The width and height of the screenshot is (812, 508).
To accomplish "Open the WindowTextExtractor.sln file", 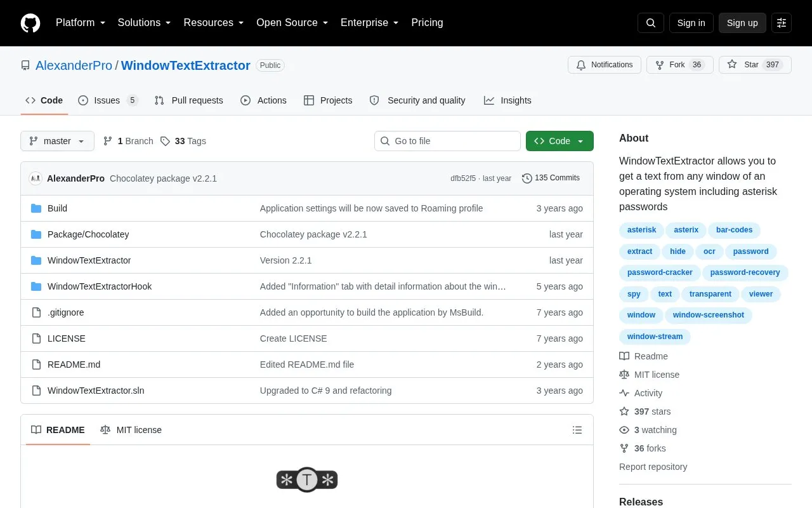I will 96,391.
